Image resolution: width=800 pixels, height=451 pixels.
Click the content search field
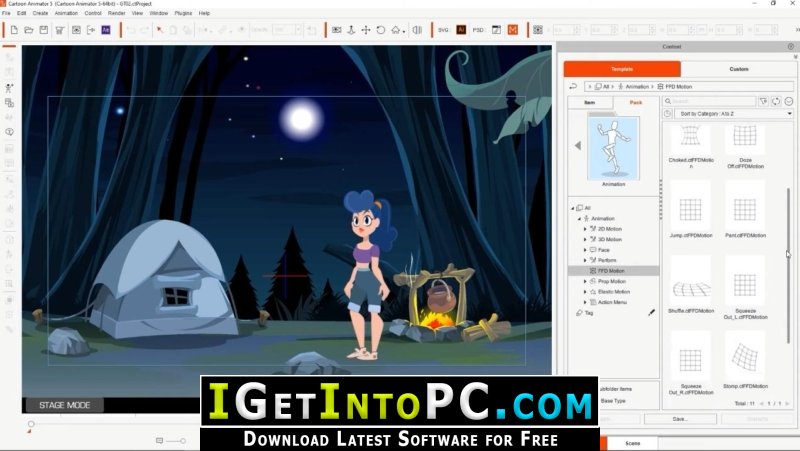click(x=709, y=101)
